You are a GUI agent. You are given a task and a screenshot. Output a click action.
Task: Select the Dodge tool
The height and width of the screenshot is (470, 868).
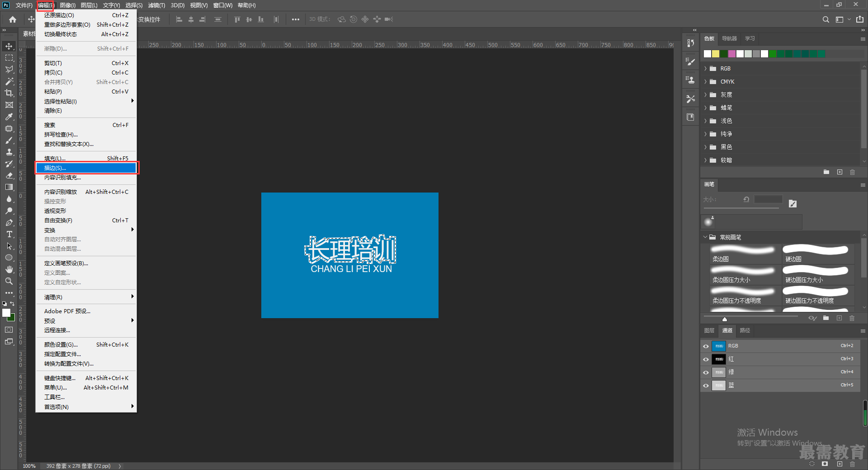[9, 211]
